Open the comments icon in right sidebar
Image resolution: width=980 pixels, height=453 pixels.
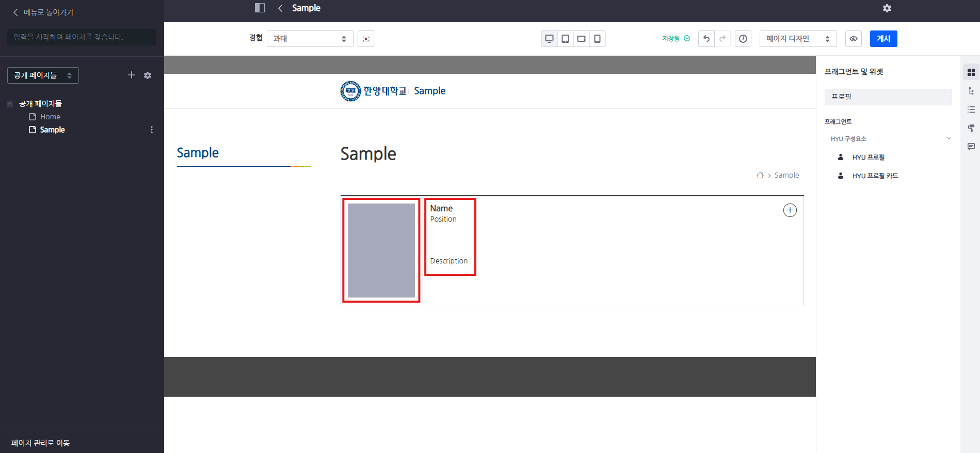click(971, 147)
